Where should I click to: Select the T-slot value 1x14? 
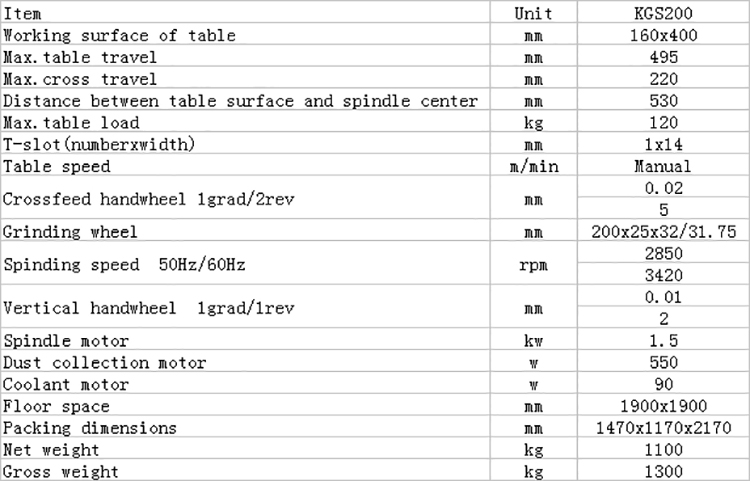click(x=663, y=145)
